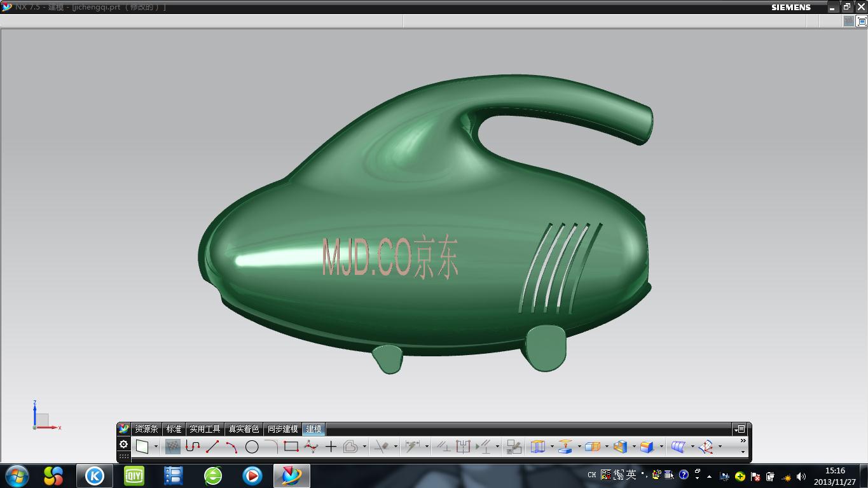Click the full screen toggle icon at the top right

coord(862,21)
